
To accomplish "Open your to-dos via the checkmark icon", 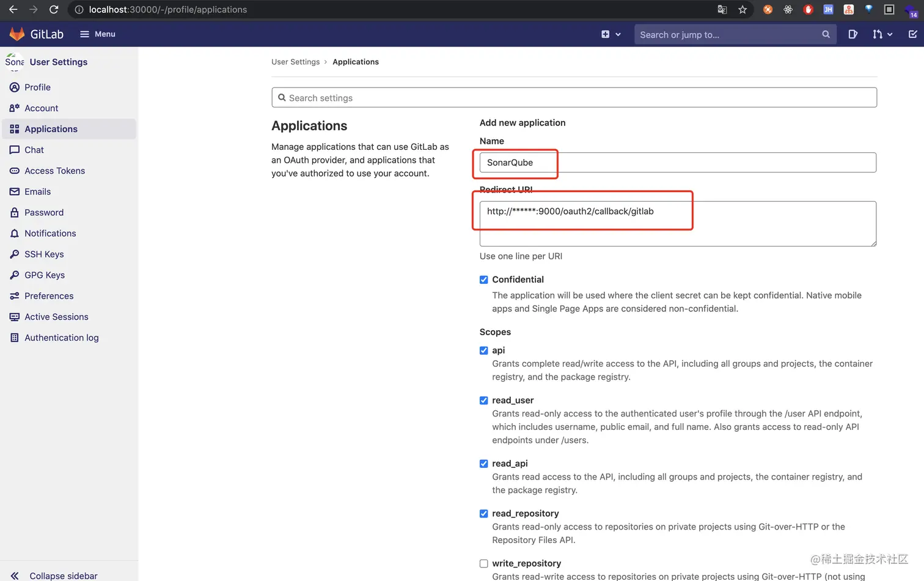I will pos(912,34).
